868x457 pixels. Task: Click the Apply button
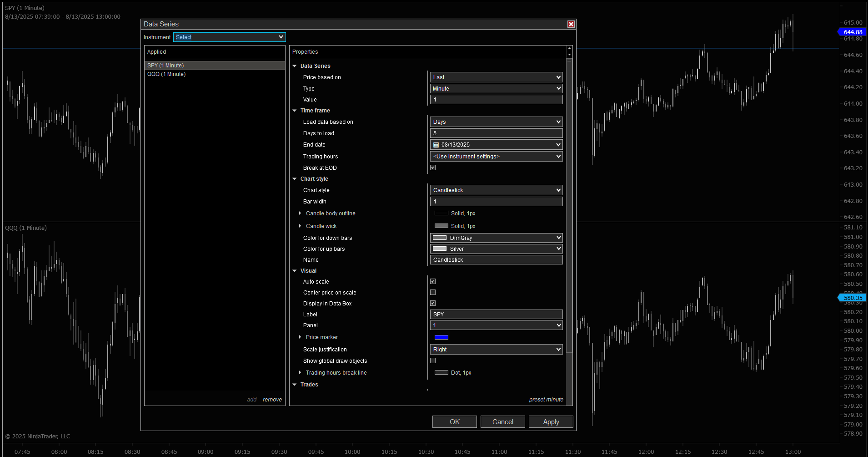[551, 422]
